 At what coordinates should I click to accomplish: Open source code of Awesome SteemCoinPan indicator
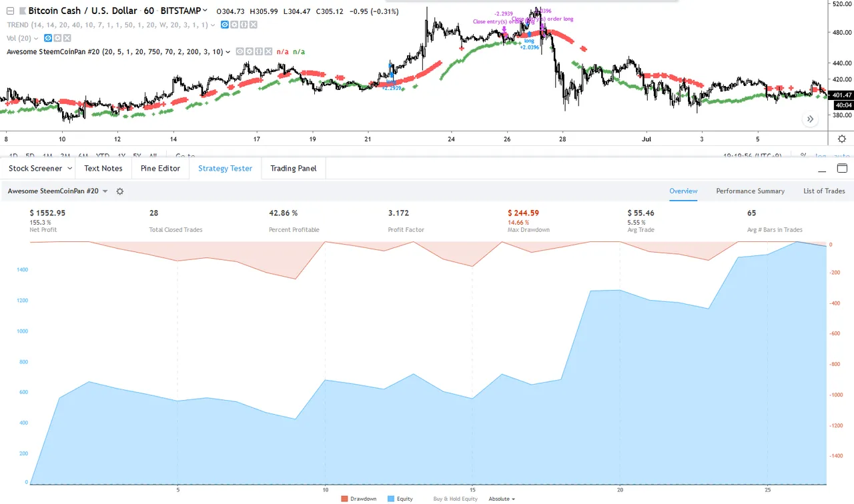(x=259, y=51)
